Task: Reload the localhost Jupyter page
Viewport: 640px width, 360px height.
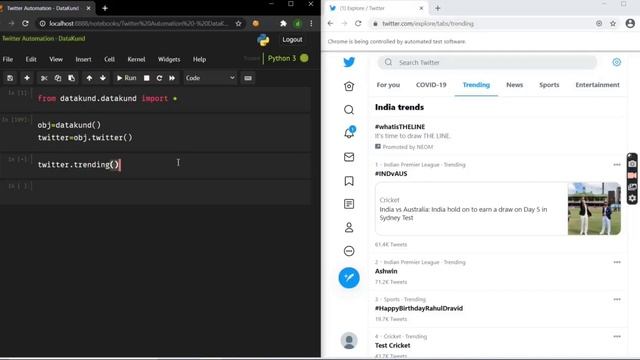Action: click(25, 24)
